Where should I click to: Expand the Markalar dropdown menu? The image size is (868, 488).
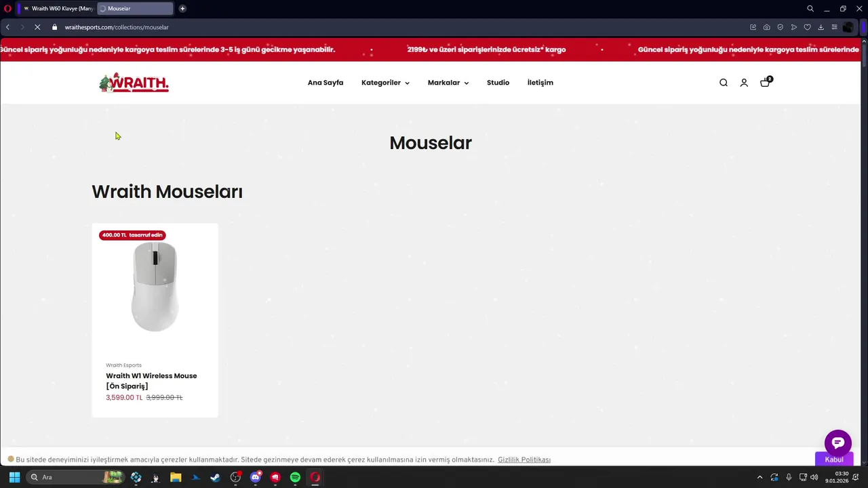click(448, 83)
